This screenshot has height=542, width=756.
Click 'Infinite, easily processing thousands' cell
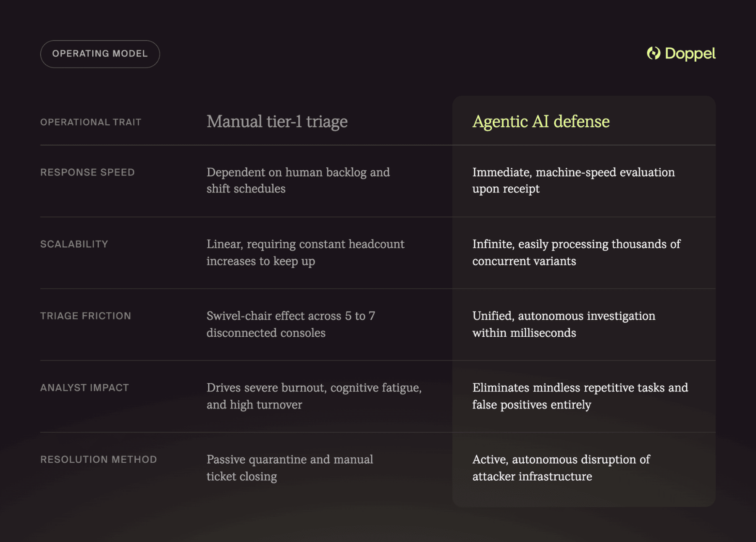[576, 252]
